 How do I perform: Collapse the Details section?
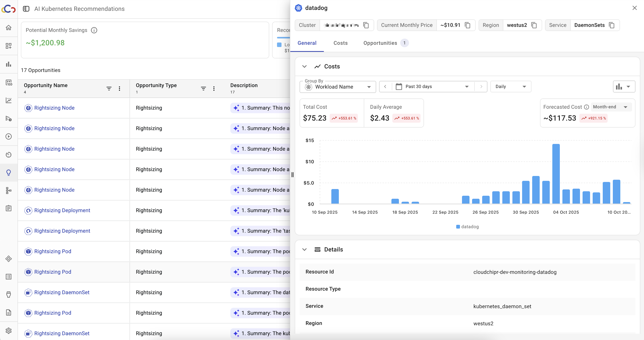pos(304,249)
